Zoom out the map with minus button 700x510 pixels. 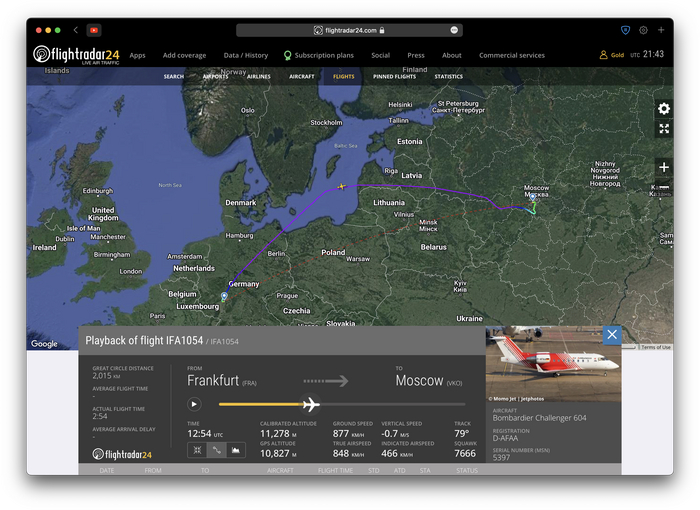tap(664, 187)
